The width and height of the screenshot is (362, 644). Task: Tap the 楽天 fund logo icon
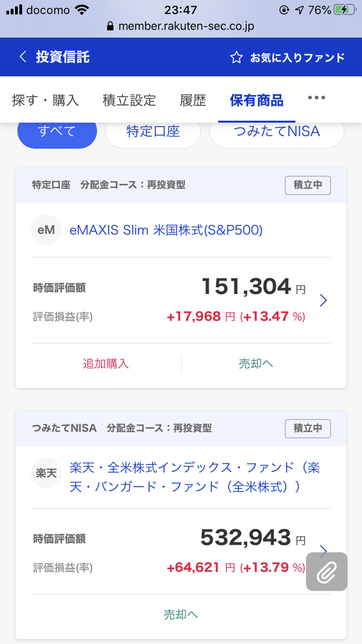point(46,473)
